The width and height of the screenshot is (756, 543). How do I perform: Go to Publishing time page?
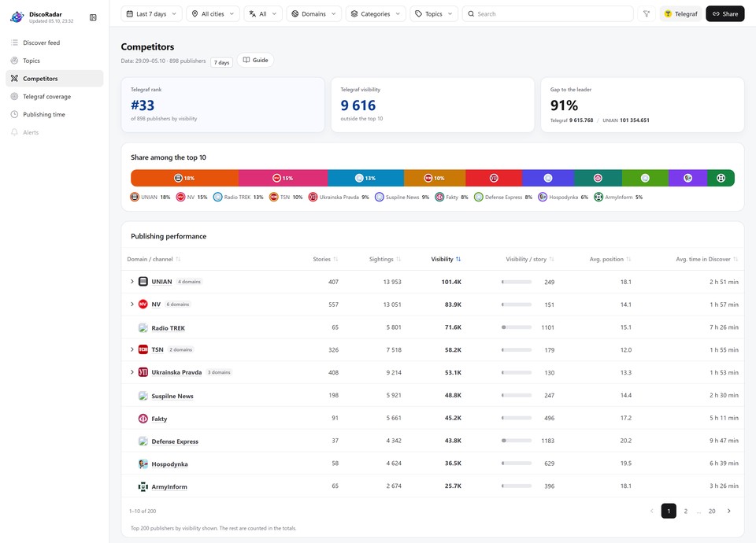pos(54,114)
